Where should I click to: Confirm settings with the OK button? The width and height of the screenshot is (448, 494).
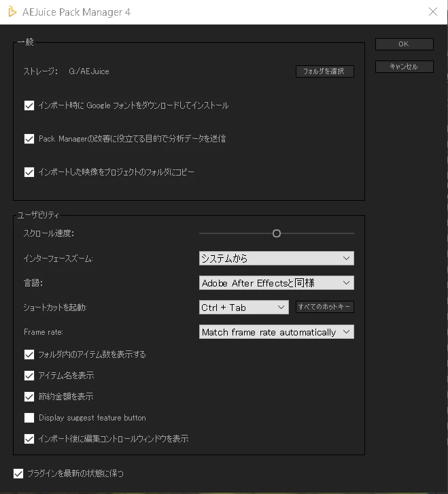point(404,44)
